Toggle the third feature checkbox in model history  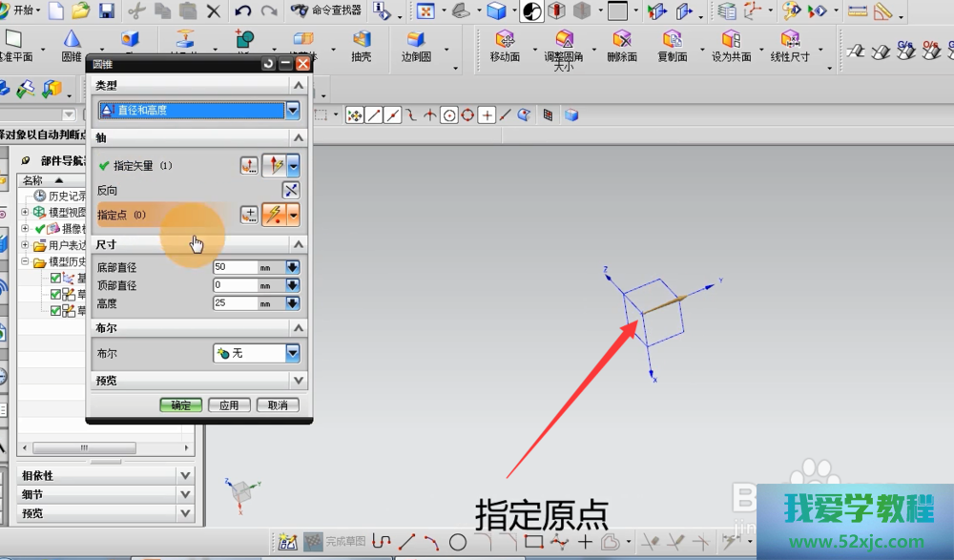coord(56,310)
